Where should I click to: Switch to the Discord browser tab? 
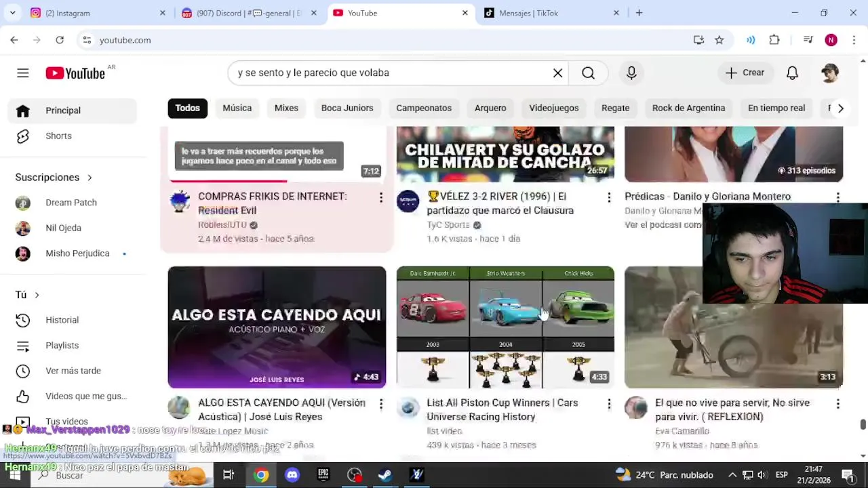tap(248, 13)
